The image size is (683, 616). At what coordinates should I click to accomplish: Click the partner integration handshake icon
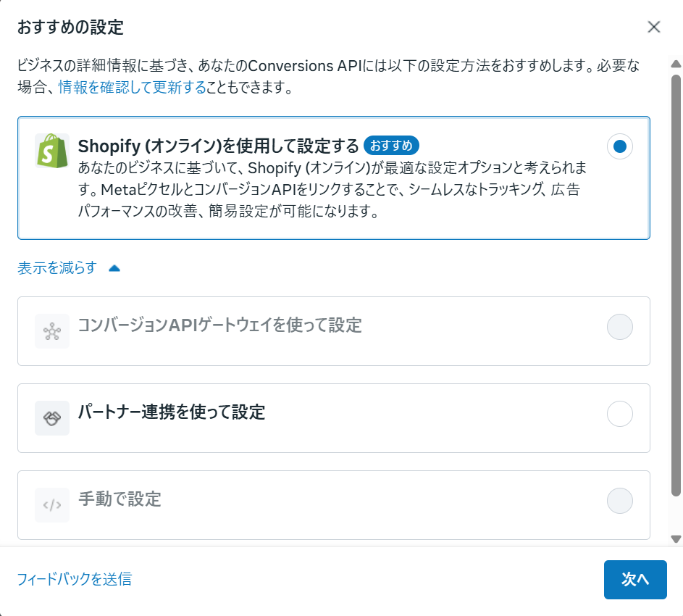52,418
